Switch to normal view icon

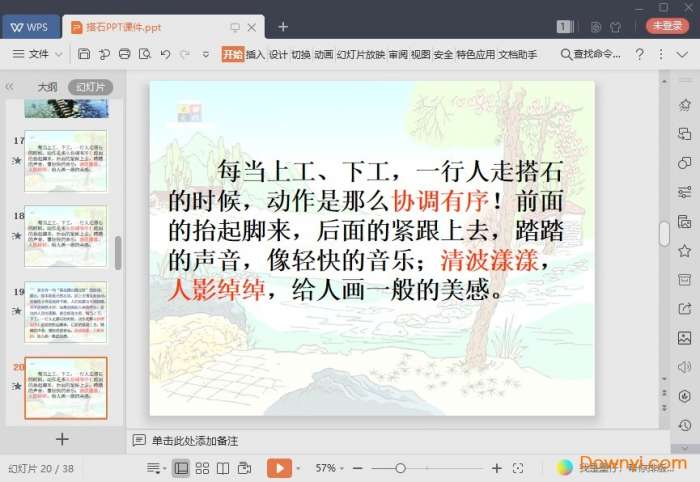(x=181, y=468)
